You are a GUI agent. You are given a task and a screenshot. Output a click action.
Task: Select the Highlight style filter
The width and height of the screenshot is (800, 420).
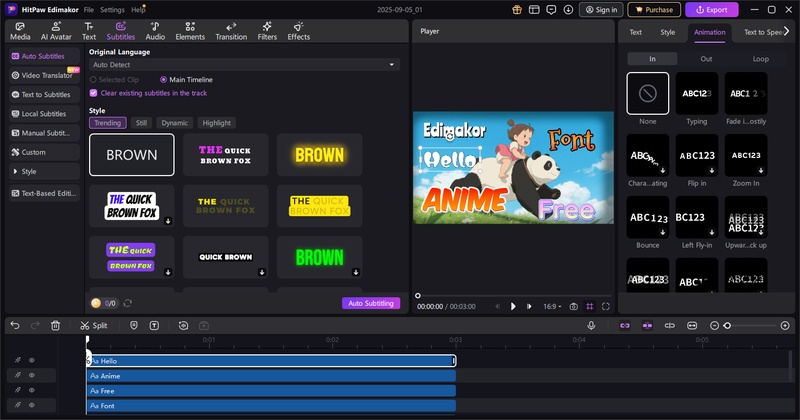[216, 123]
